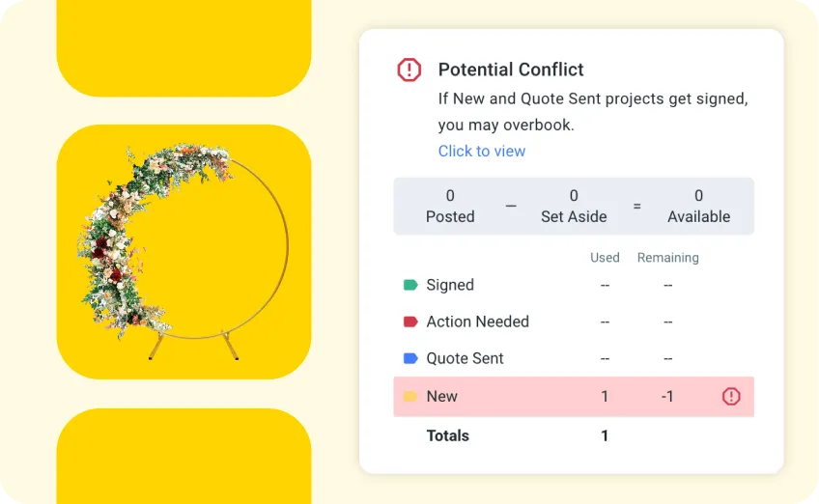
Task: Click the Remaining column header
Action: click(x=667, y=258)
